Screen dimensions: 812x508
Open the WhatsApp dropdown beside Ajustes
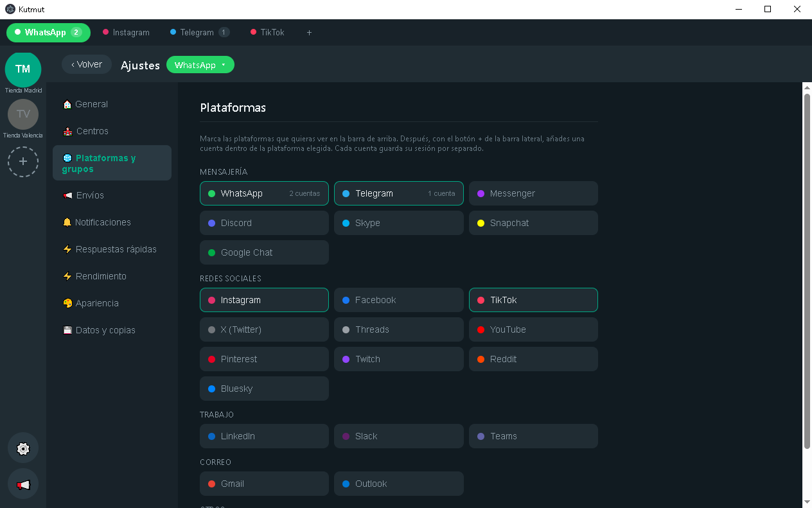tap(200, 65)
